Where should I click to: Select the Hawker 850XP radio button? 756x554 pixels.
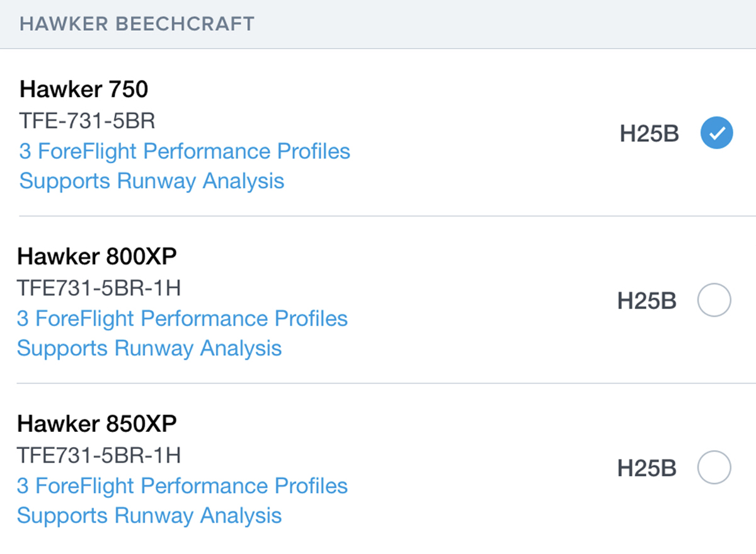click(x=714, y=468)
